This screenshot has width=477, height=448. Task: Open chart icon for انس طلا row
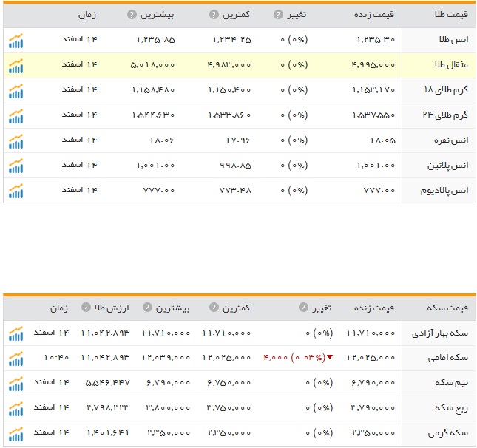(16, 41)
